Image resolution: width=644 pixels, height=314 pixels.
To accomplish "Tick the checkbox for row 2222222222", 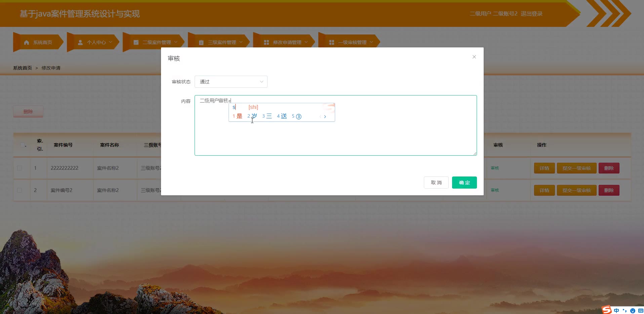I will pyautogui.click(x=19, y=168).
